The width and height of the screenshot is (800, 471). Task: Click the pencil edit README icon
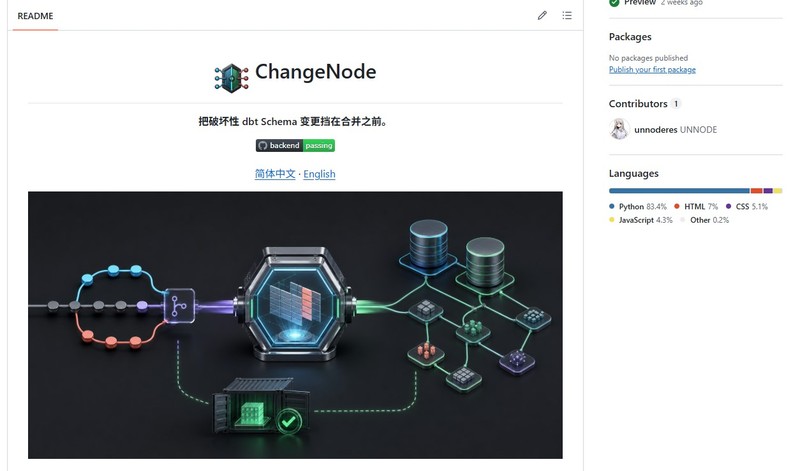pyautogui.click(x=542, y=15)
